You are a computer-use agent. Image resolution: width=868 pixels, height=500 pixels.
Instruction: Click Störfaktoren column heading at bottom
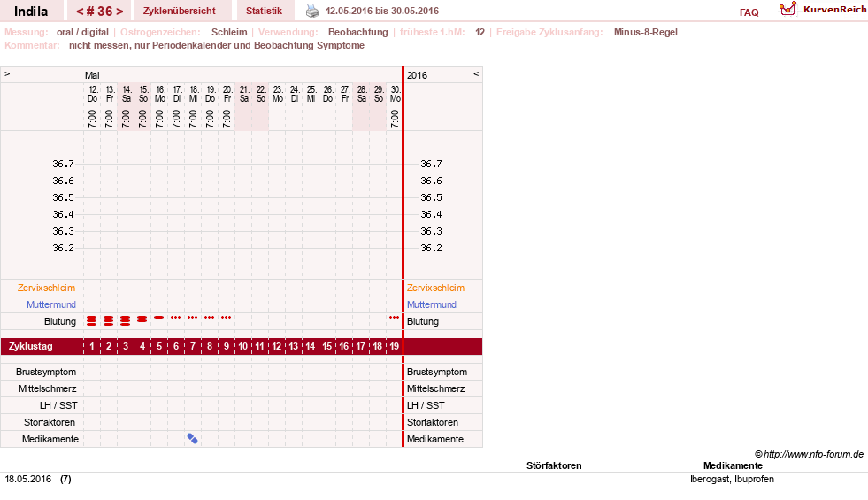pyautogui.click(x=554, y=465)
